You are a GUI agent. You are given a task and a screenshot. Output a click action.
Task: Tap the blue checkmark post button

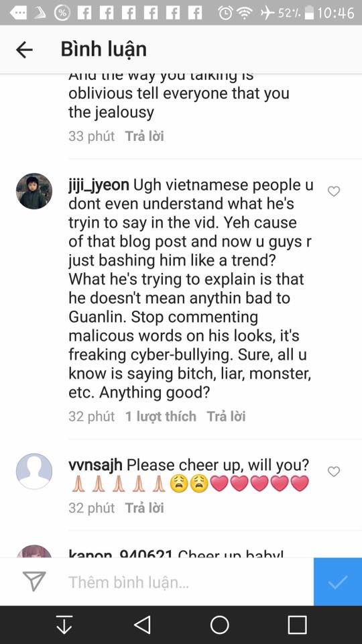[x=338, y=582]
